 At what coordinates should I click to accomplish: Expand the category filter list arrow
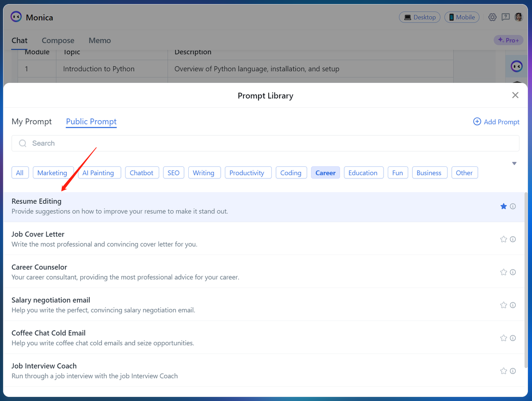tap(514, 163)
